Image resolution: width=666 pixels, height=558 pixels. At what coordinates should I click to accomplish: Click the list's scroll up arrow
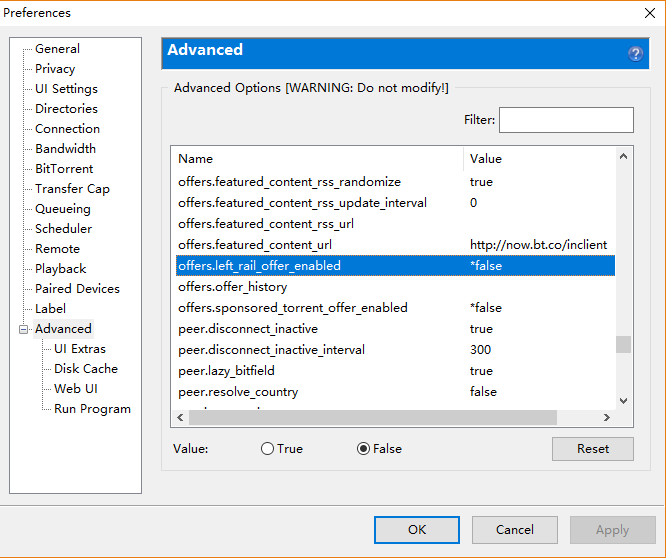(x=623, y=156)
